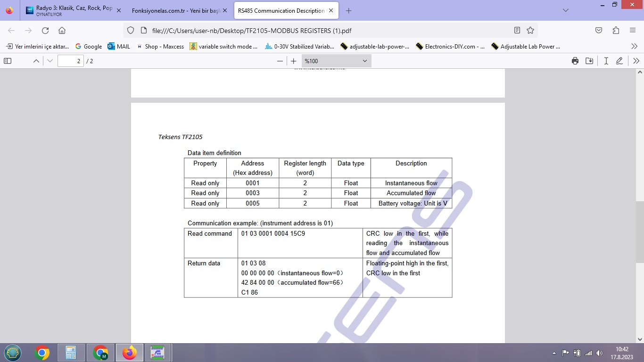Toggle reader view in address bar
Screen dimensions: 644x362
(x=517, y=30)
